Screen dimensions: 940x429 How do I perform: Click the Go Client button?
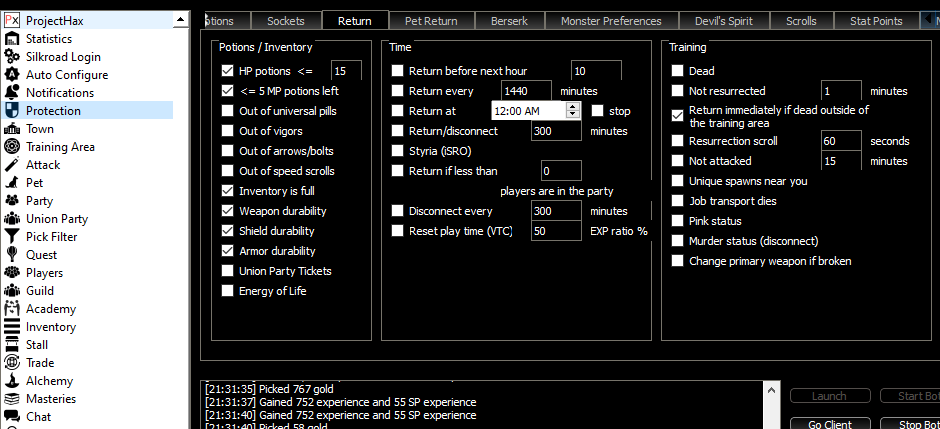[x=829, y=424]
